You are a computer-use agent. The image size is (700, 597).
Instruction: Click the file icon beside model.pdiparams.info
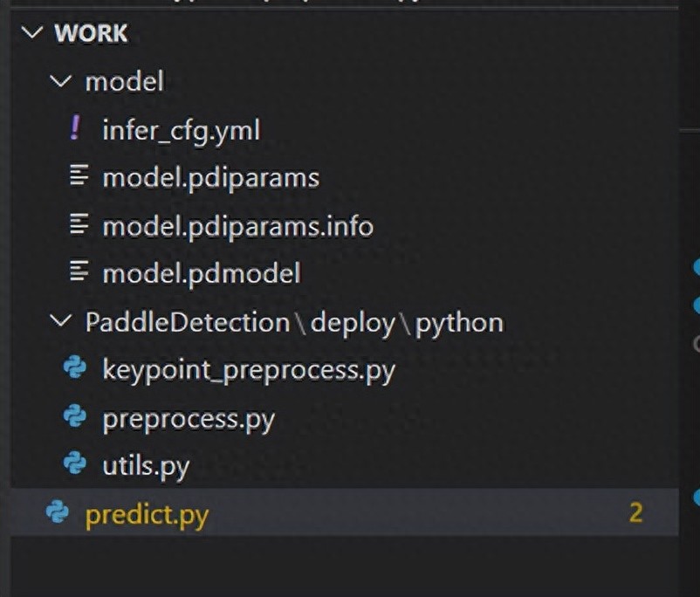tap(79, 225)
